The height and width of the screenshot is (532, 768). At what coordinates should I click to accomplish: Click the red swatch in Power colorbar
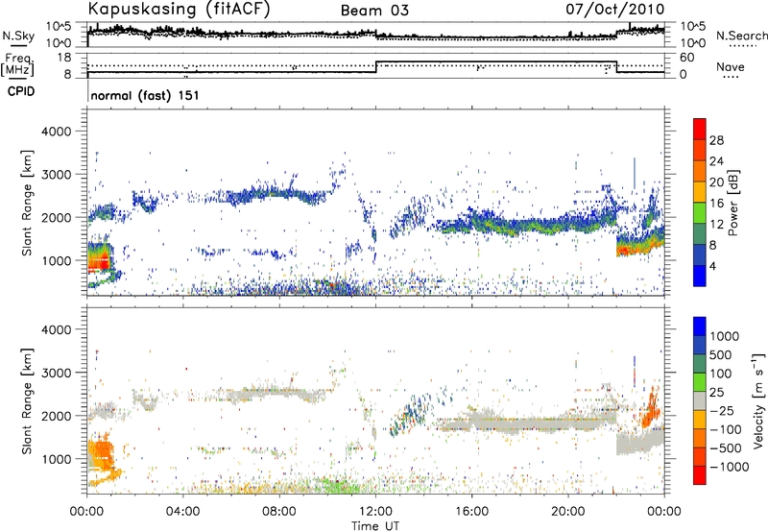[700, 130]
